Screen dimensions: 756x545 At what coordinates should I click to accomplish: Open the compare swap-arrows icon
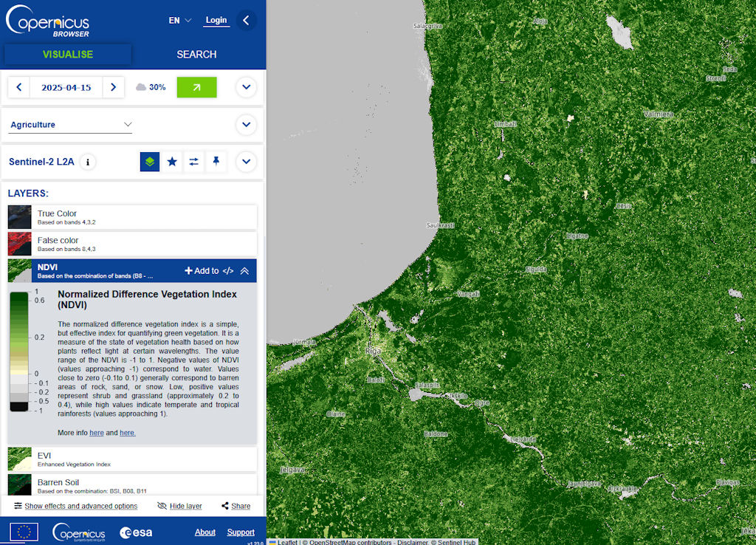pos(193,162)
